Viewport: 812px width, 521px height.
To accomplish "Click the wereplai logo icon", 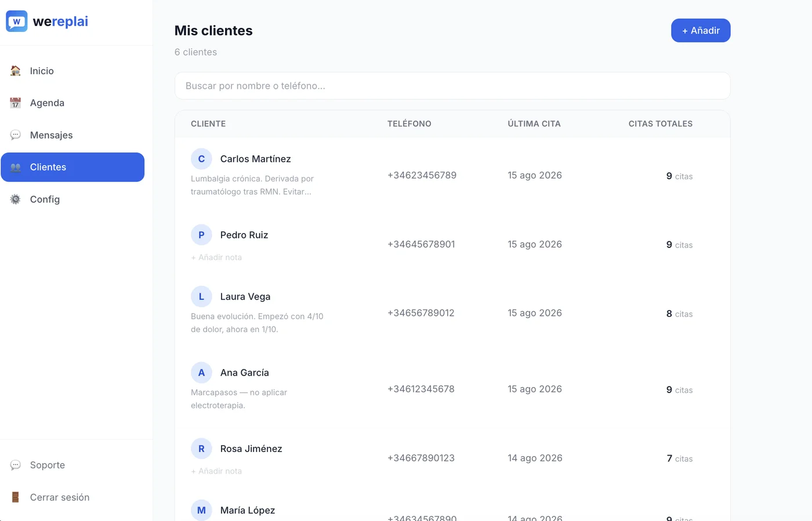I will click(x=16, y=21).
